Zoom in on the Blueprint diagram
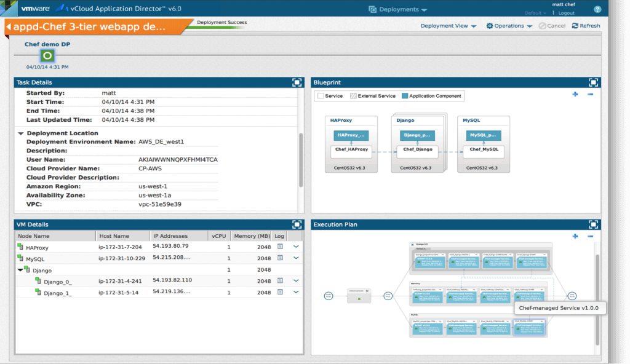630x364 pixels. pyautogui.click(x=575, y=94)
